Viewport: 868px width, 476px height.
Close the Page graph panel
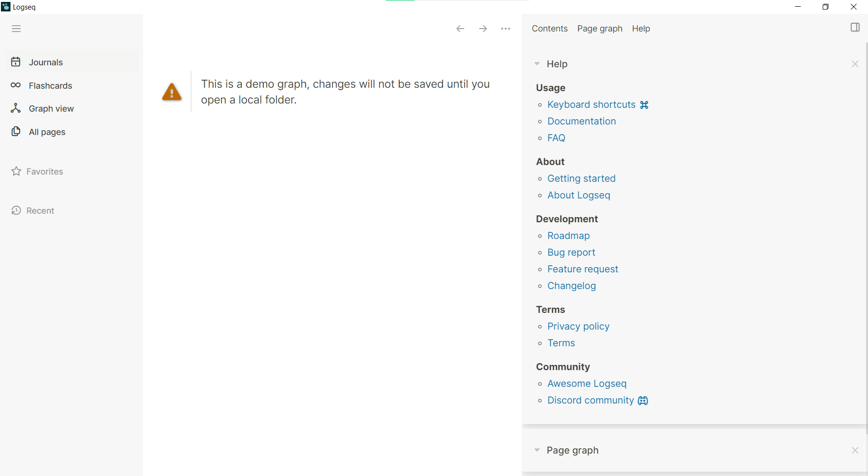tap(855, 450)
